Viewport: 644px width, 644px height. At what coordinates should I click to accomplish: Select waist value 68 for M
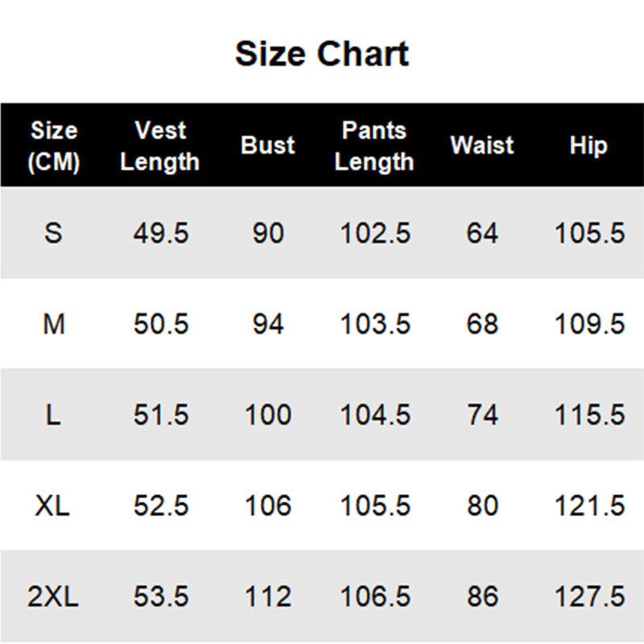coord(482,324)
